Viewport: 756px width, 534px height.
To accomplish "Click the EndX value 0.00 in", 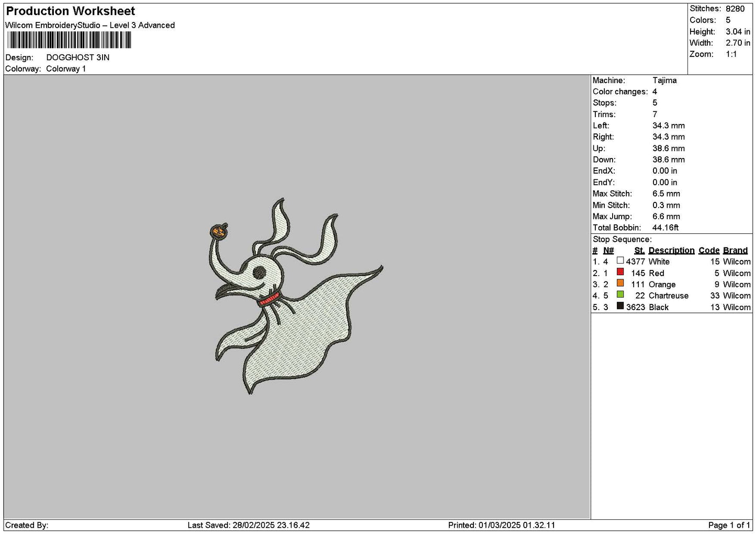I will point(664,171).
